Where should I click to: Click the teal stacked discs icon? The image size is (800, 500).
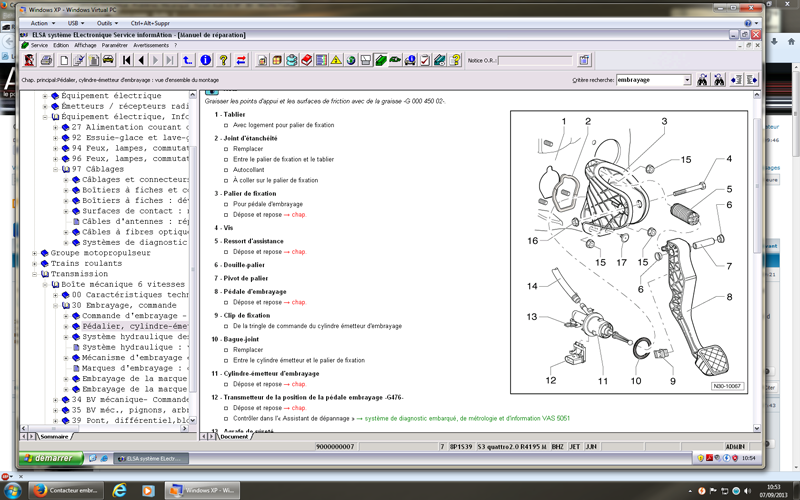(291, 60)
